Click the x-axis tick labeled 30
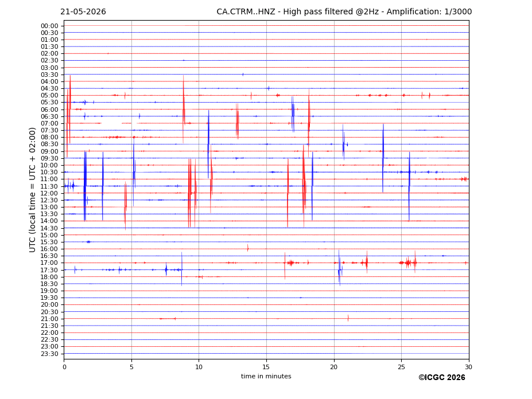 pos(468,367)
